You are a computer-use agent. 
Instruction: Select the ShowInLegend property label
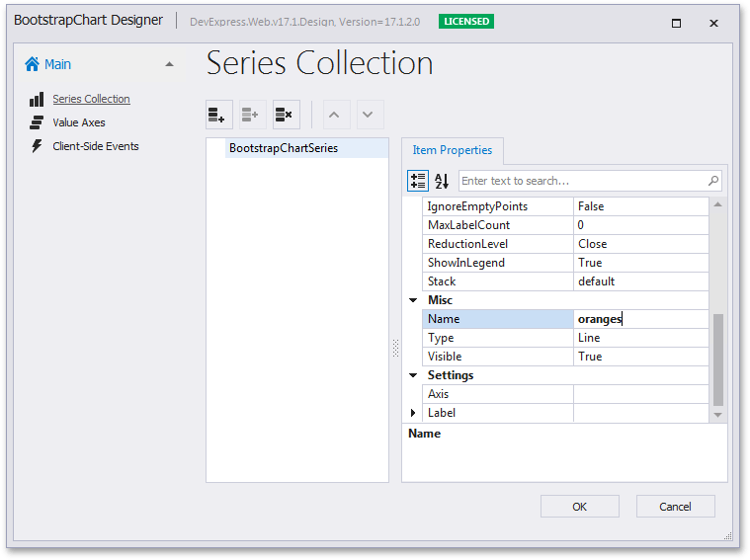point(497,263)
